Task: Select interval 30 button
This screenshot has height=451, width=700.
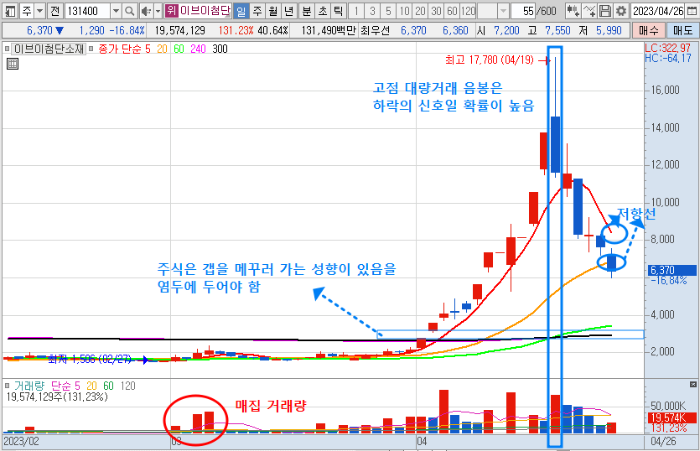Action: tap(436, 11)
